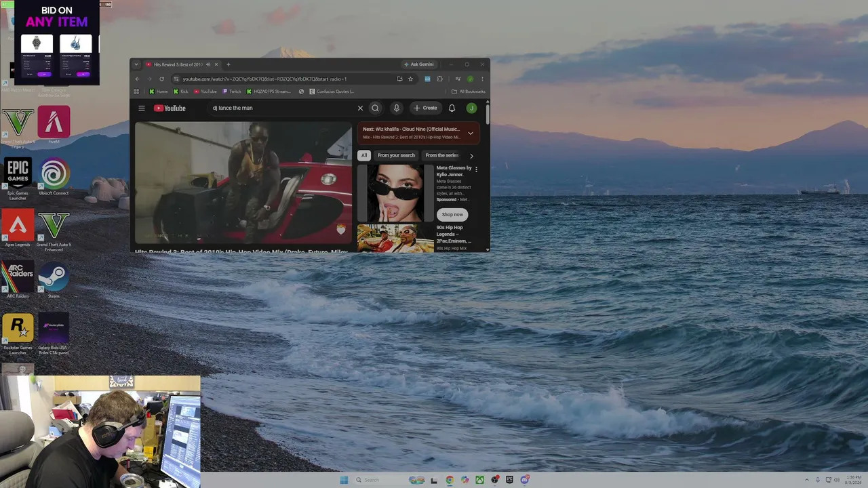Select the From the series chip

point(441,155)
